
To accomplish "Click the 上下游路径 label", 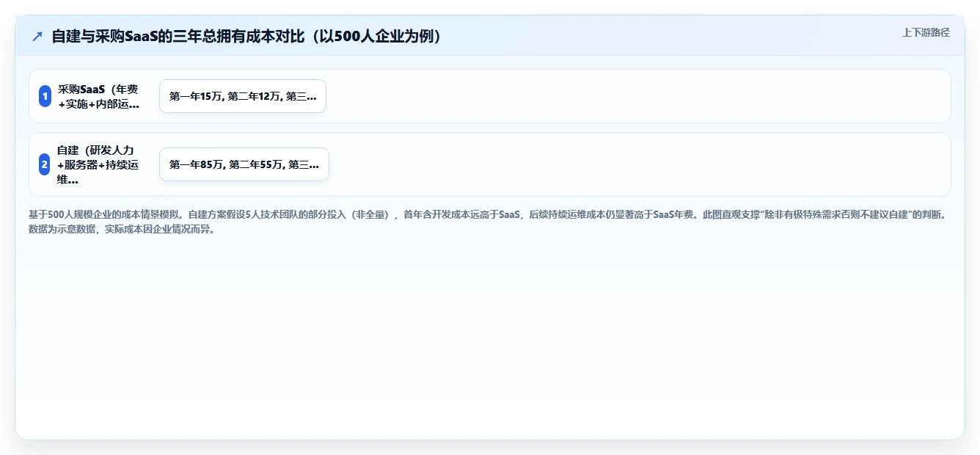I will [926, 32].
